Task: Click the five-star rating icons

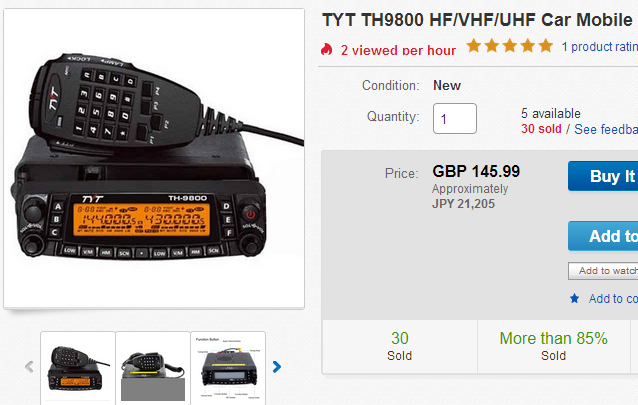Action: tap(510, 46)
